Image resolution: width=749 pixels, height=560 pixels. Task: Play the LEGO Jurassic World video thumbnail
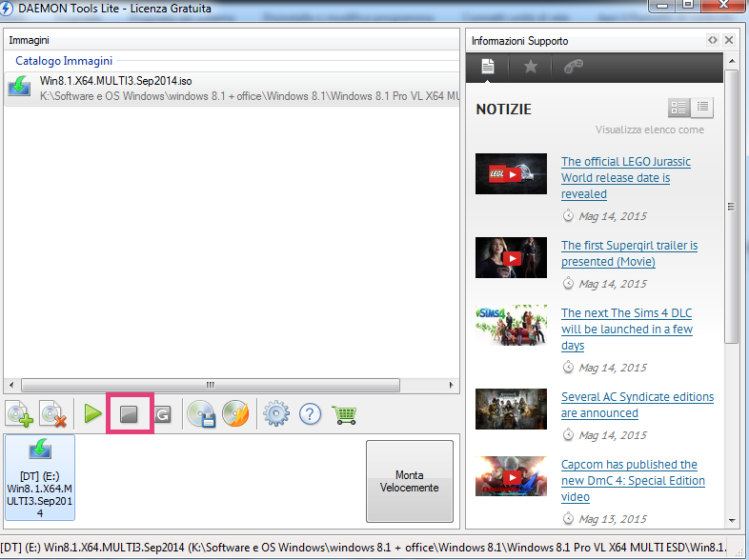point(511,173)
